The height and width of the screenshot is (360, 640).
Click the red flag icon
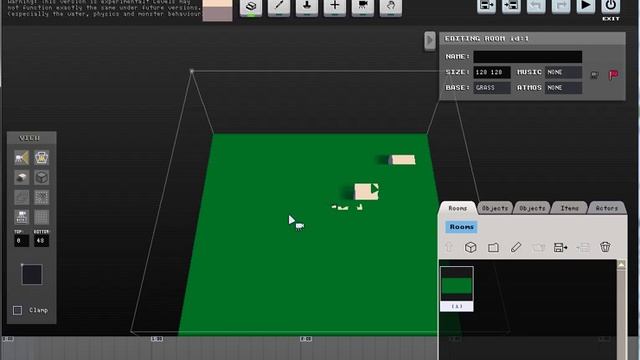tap(613, 75)
